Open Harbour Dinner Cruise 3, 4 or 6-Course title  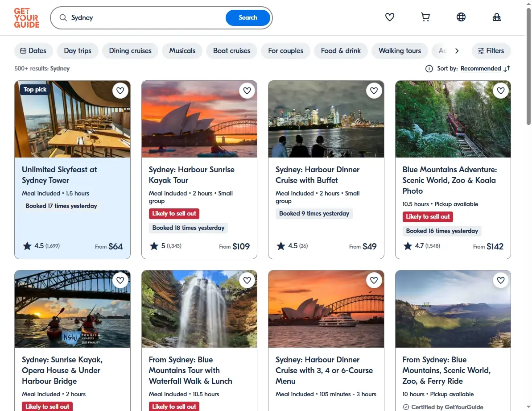point(324,370)
